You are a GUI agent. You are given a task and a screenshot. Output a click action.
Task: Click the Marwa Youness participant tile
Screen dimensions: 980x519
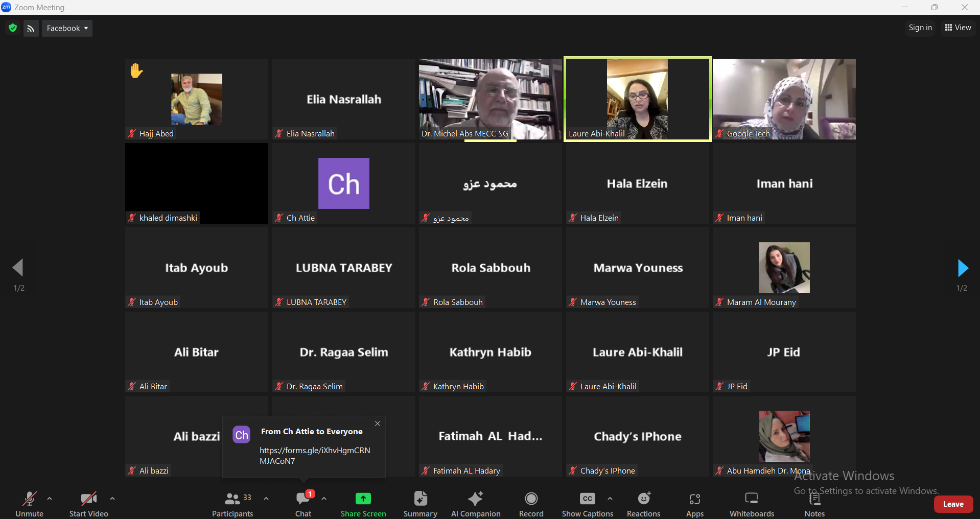(638, 268)
